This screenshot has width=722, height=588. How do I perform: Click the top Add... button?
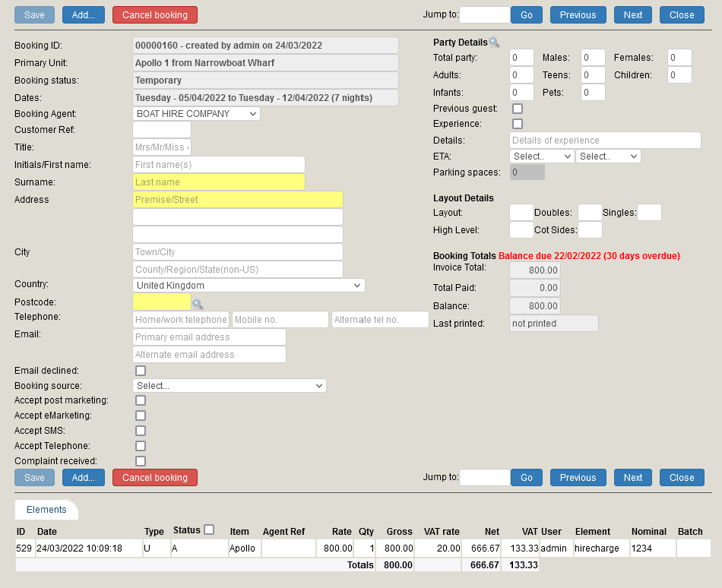(84, 15)
